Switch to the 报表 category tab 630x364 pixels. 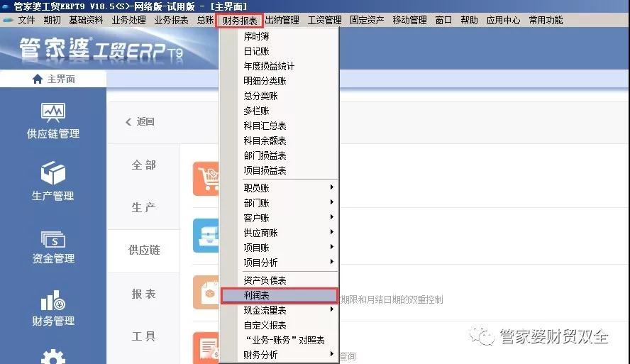point(144,294)
